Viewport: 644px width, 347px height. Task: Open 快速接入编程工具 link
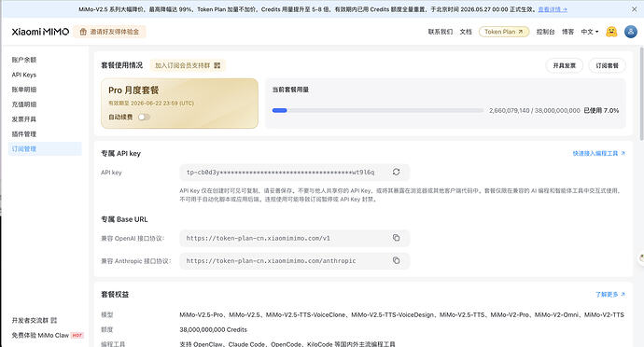(599, 153)
